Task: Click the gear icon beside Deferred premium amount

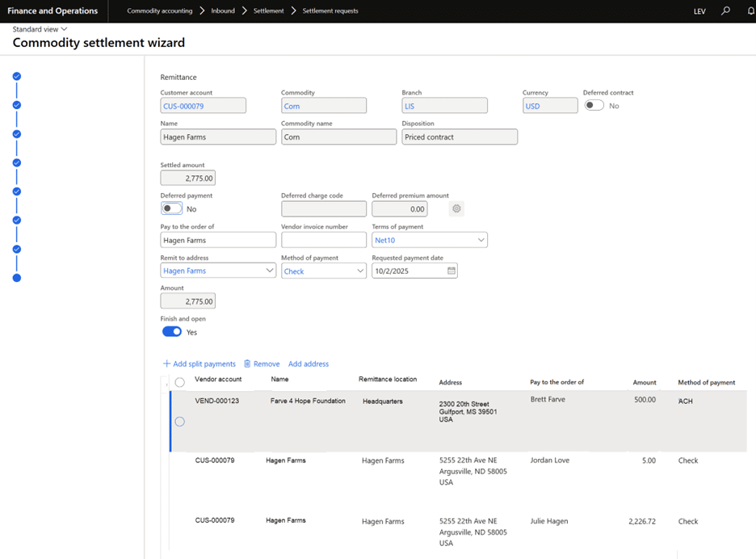Action: click(456, 208)
